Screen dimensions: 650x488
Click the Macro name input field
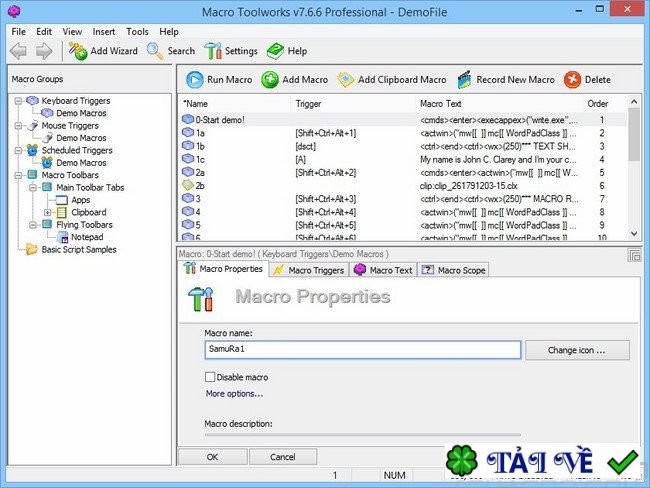point(363,350)
